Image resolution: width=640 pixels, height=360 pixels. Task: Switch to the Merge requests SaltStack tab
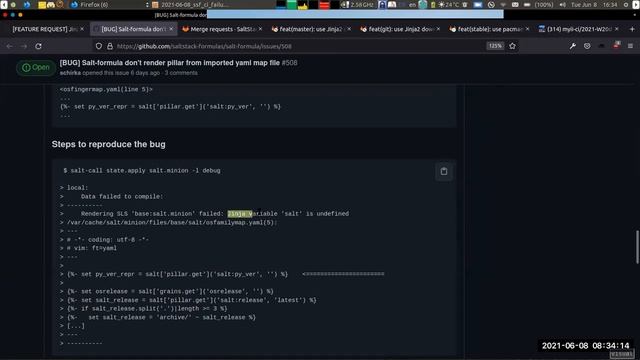coord(222,29)
